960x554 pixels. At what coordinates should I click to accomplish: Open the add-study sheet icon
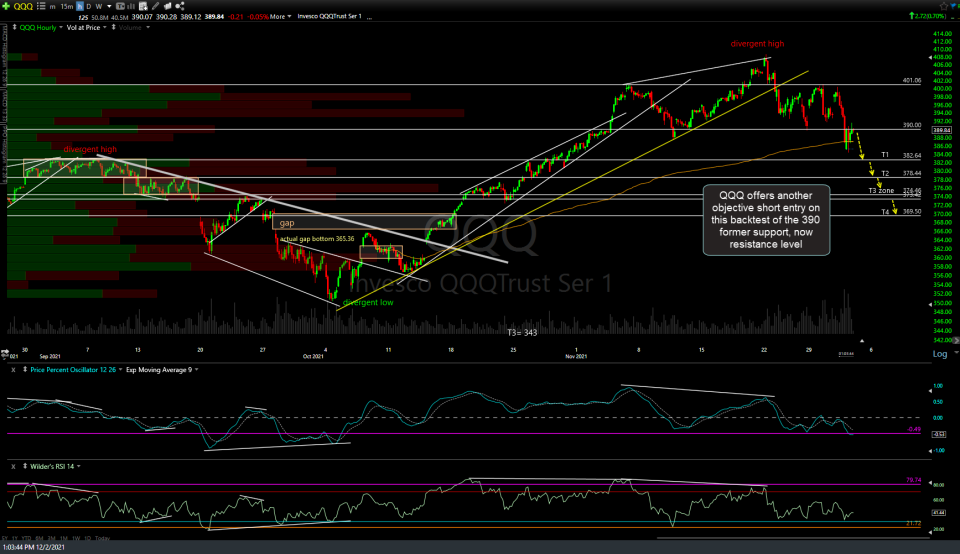[143, 6]
